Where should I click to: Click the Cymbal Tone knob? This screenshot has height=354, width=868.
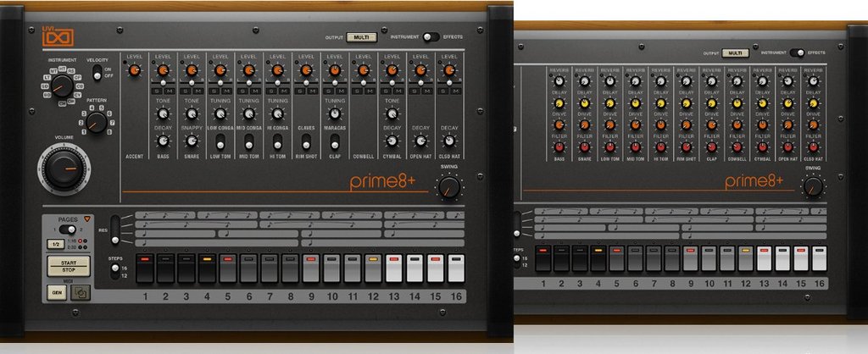(x=392, y=113)
